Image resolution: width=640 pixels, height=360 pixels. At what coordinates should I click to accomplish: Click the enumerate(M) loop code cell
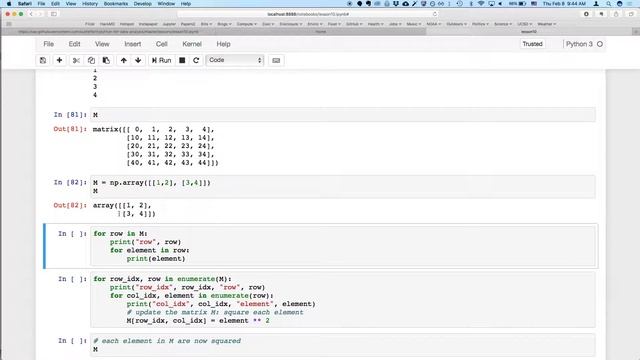[343, 300]
